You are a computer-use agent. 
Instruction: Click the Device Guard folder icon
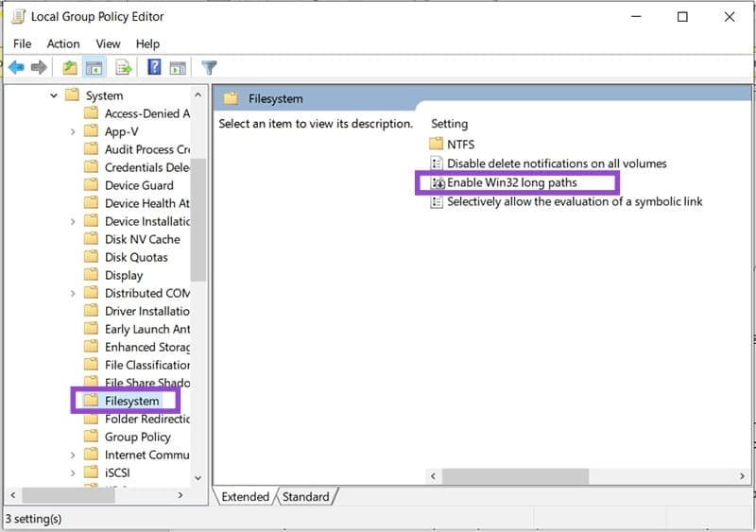[x=91, y=184]
